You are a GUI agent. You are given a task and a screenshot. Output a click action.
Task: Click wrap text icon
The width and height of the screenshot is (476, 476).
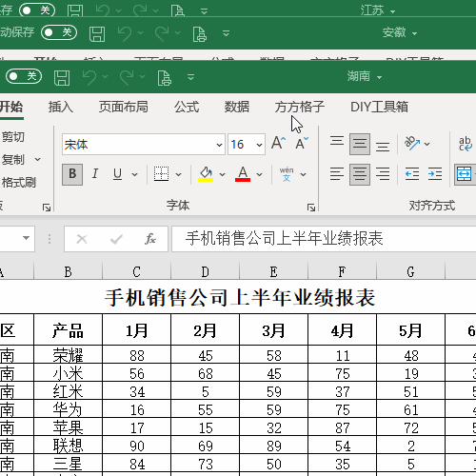pyautogui.click(x=466, y=144)
